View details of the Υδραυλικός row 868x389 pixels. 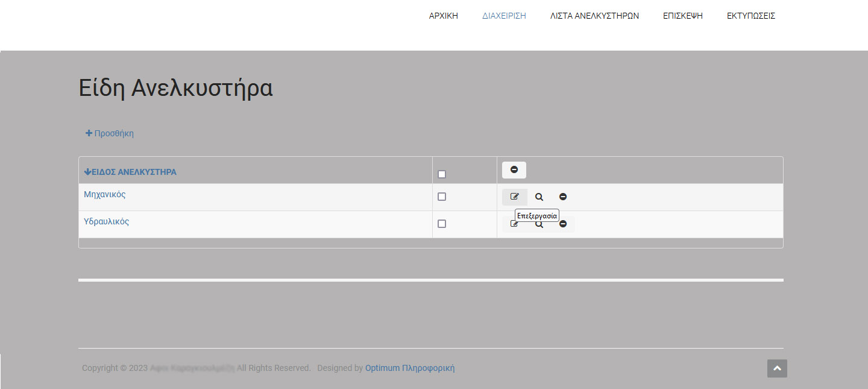click(x=539, y=225)
